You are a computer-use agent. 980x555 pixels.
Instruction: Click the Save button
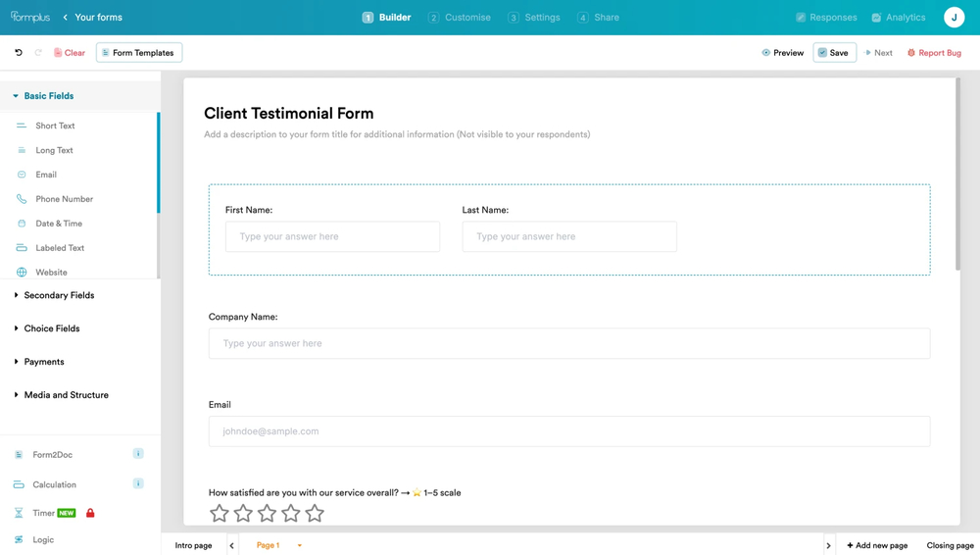834,53
